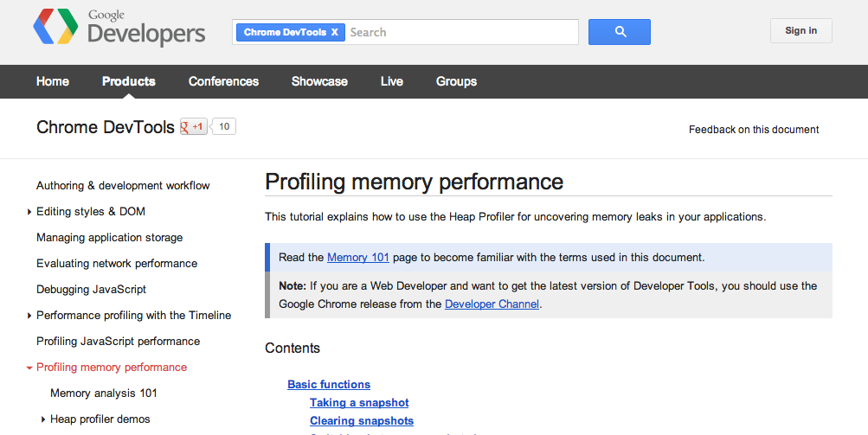This screenshot has width=868, height=435.
Task: Remove the Chrome DevTools search filter chip
Action: (x=335, y=32)
